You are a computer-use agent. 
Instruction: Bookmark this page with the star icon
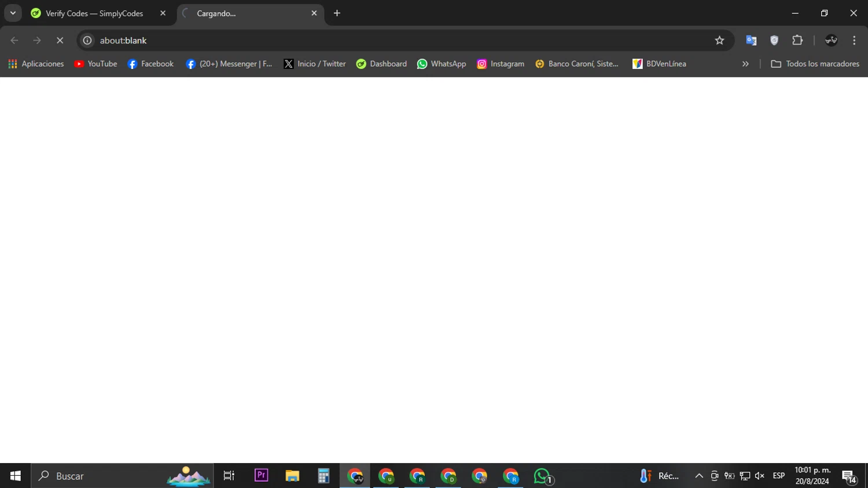[719, 41]
